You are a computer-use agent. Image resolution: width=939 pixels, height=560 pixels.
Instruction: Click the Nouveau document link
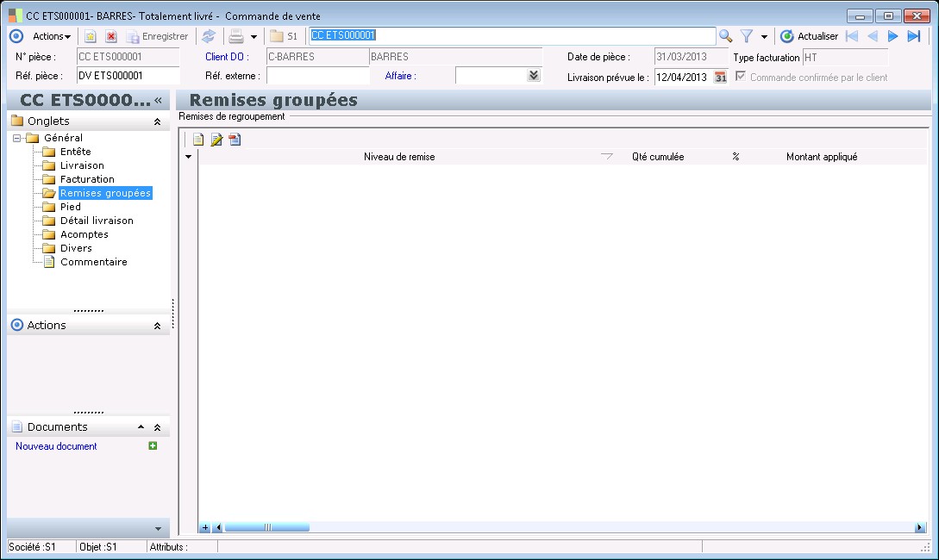click(56, 446)
